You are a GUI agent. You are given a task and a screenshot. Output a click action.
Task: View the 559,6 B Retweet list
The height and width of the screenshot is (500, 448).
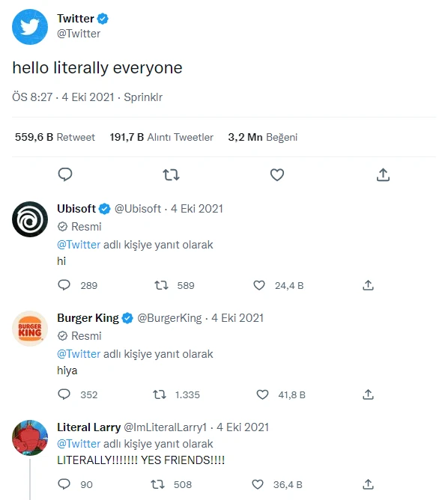pos(55,137)
